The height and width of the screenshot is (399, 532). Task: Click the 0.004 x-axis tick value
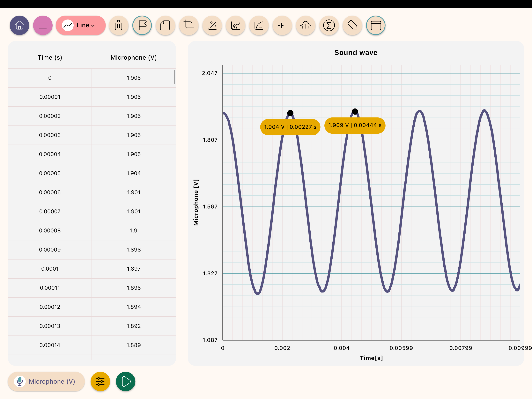coord(342,348)
